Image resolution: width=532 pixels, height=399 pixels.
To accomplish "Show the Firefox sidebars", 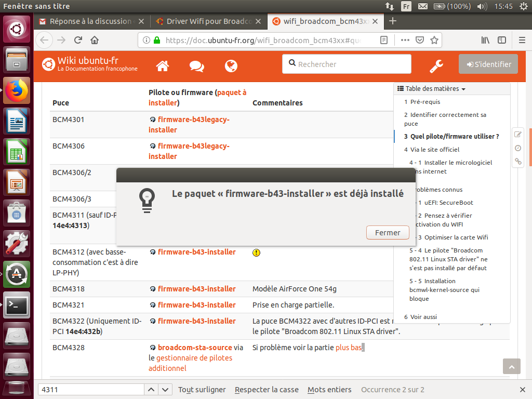I will (x=502, y=41).
